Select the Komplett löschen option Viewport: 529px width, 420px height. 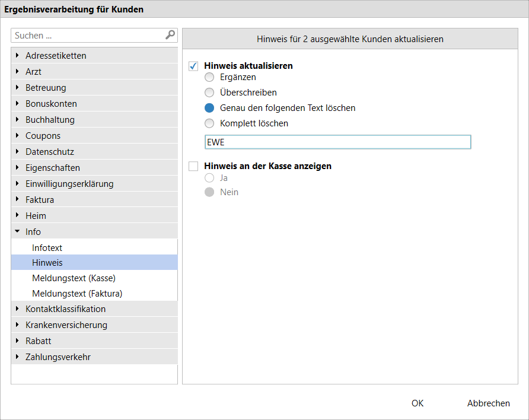click(209, 123)
